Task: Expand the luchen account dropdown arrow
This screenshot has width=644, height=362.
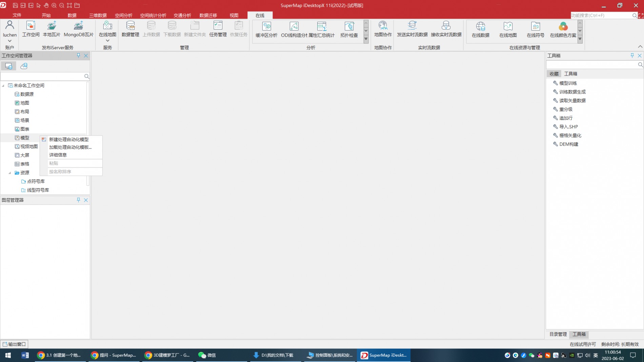Action: coord(9,41)
